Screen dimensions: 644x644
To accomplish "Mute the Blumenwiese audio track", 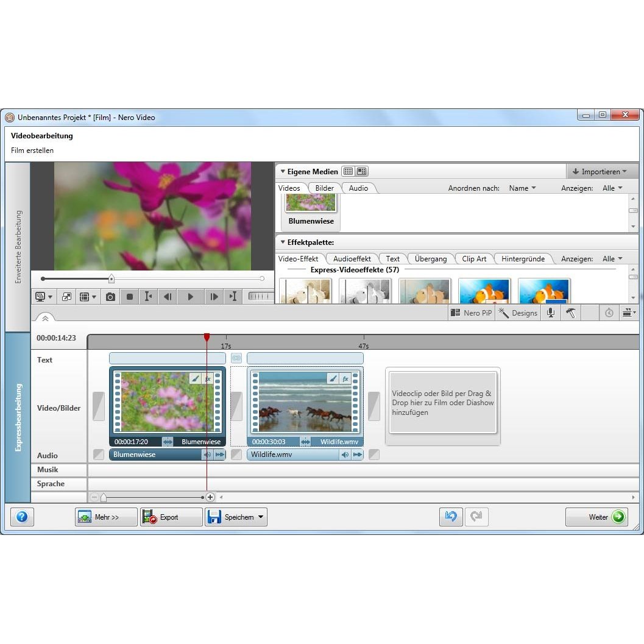I will coord(207,455).
